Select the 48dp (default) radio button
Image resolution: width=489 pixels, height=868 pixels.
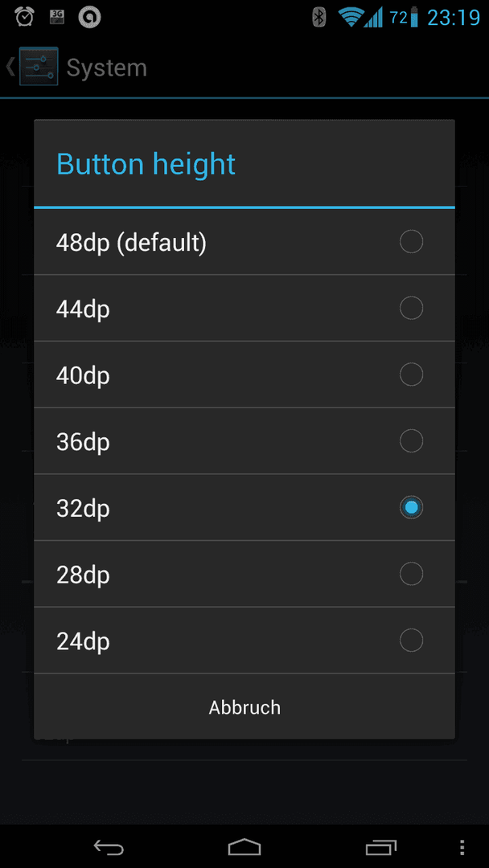pyautogui.click(x=411, y=242)
